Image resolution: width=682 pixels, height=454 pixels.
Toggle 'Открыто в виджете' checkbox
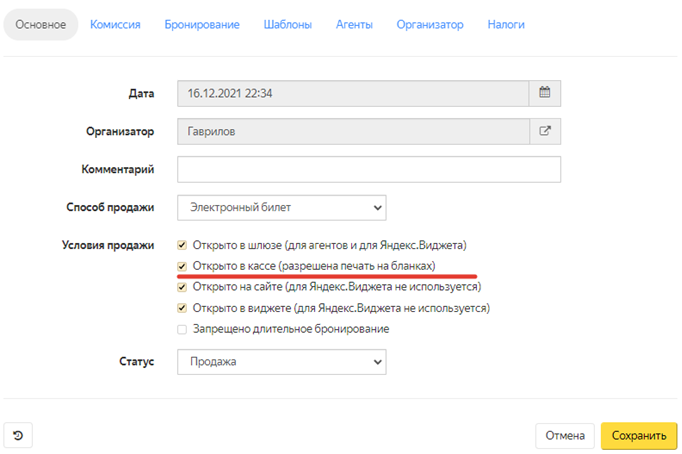pyautogui.click(x=182, y=308)
